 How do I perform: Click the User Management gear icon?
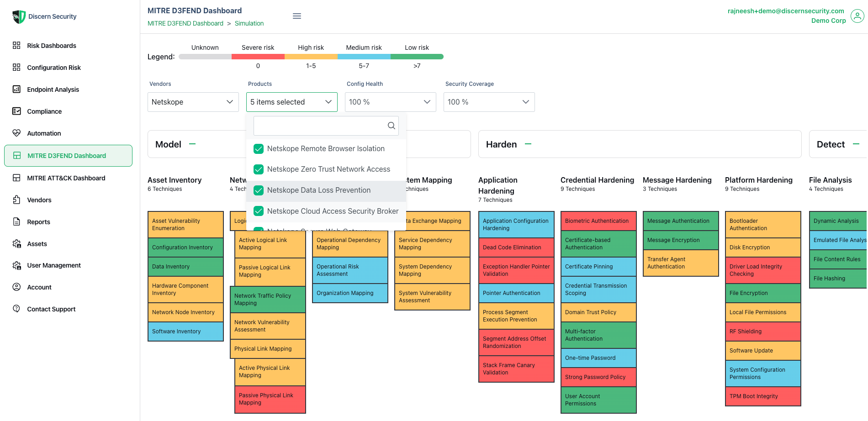coord(16,265)
